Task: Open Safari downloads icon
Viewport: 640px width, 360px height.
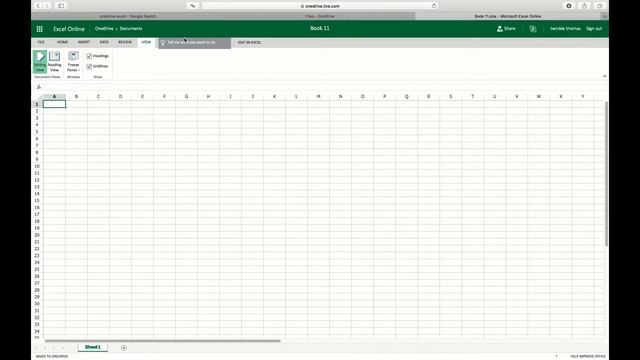Action: click(x=569, y=6)
